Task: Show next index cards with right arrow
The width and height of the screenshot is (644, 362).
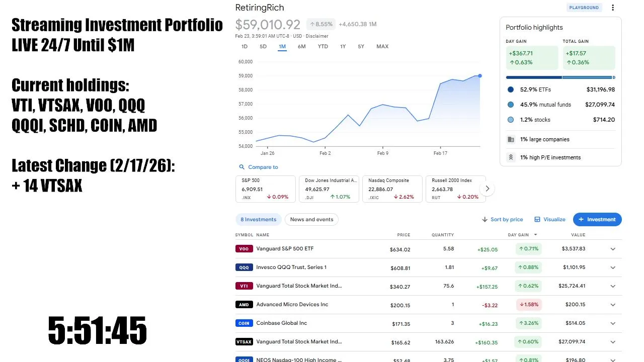Action: click(x=487, y=189)
